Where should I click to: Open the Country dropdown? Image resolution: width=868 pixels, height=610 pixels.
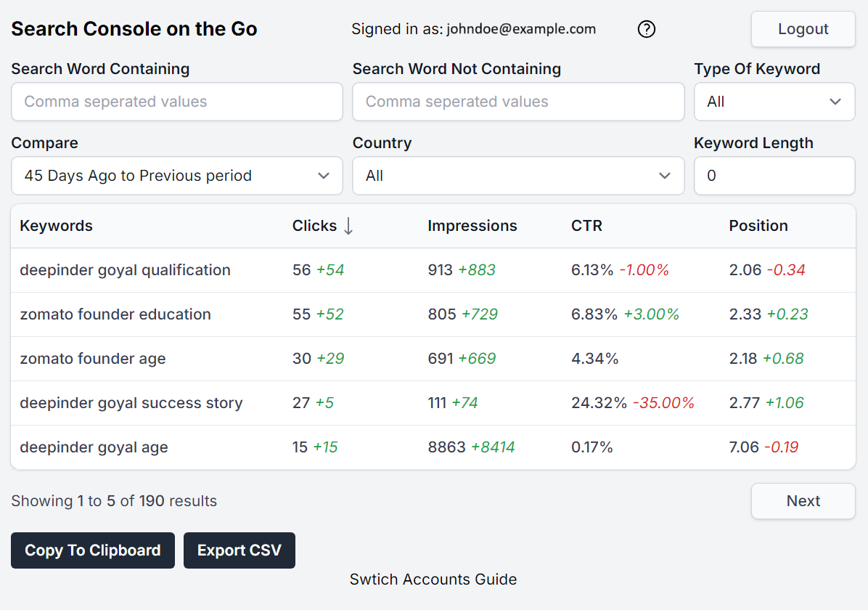517,176
